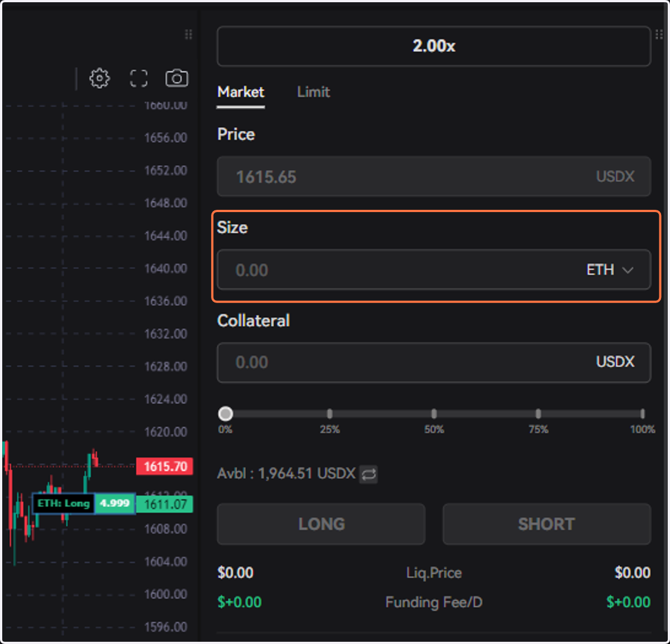
Task: Open the ETH size unit dropdown
Action: click(x=610, y=270)
